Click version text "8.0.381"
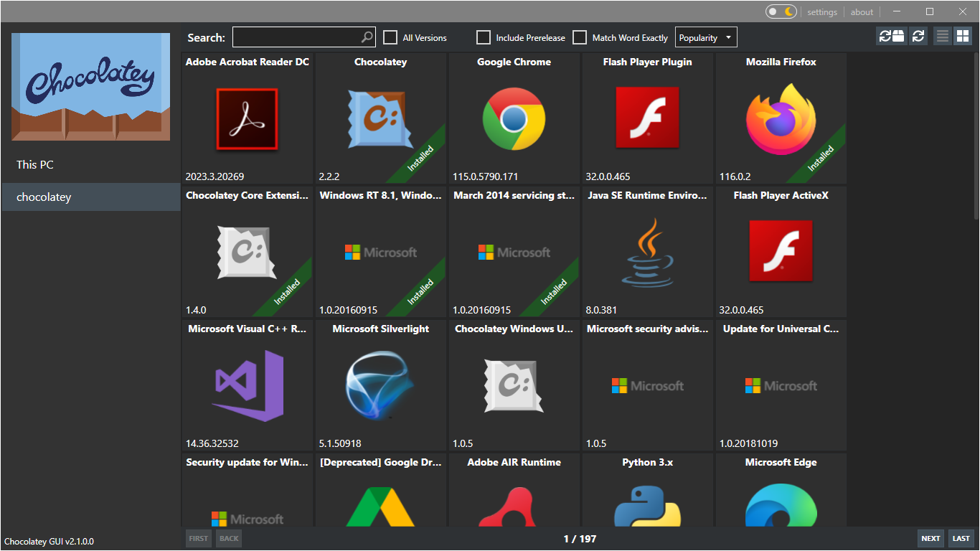The image size is (980, 551). pos(601,310)
